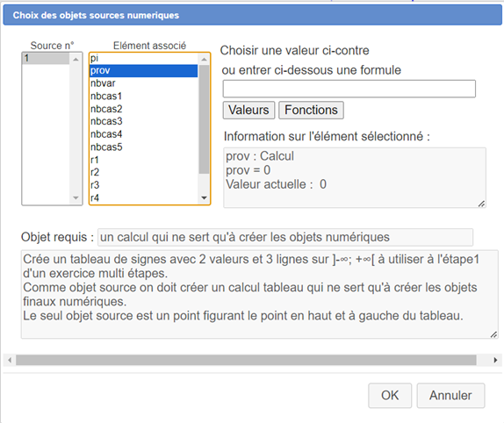Viewport: 504px width, 423px height.
Task: Select source number 1 in Source list
Action: [x=46, y=59]
